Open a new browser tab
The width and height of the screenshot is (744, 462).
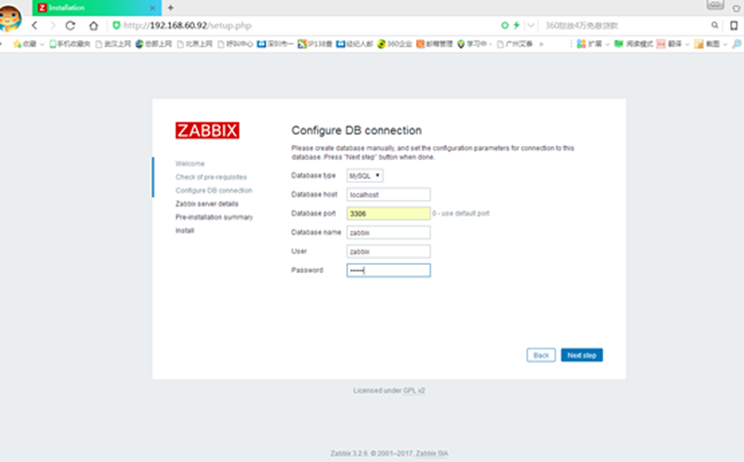click(x=171, y=8)
